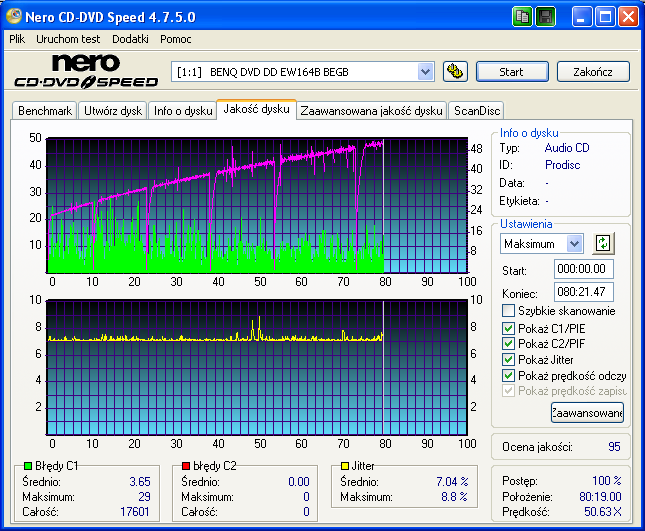Click the Nero app icon in title bar
This screenshot has height=531, width=645.
click(14, 16)
